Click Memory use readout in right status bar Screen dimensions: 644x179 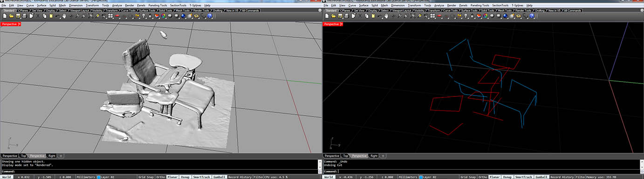(x=601, y=177)
